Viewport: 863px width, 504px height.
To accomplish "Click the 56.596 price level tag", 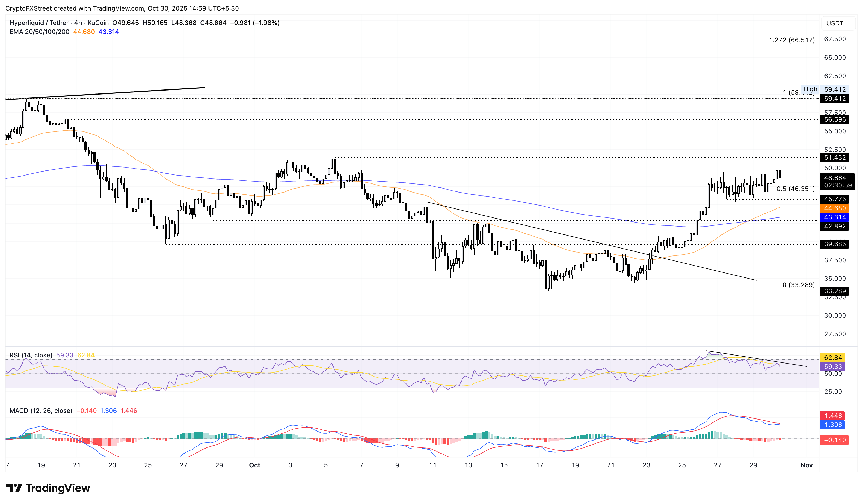I will point(835,119).
